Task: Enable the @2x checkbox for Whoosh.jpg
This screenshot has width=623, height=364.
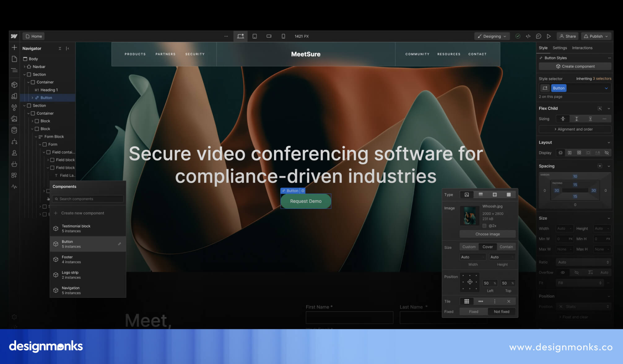Action: pos(485,226)
